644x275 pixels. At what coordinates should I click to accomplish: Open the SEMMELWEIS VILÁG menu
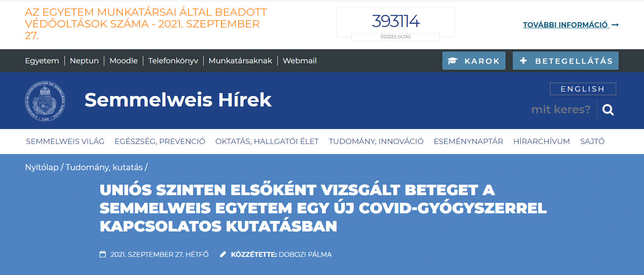[x=65, y=142]
